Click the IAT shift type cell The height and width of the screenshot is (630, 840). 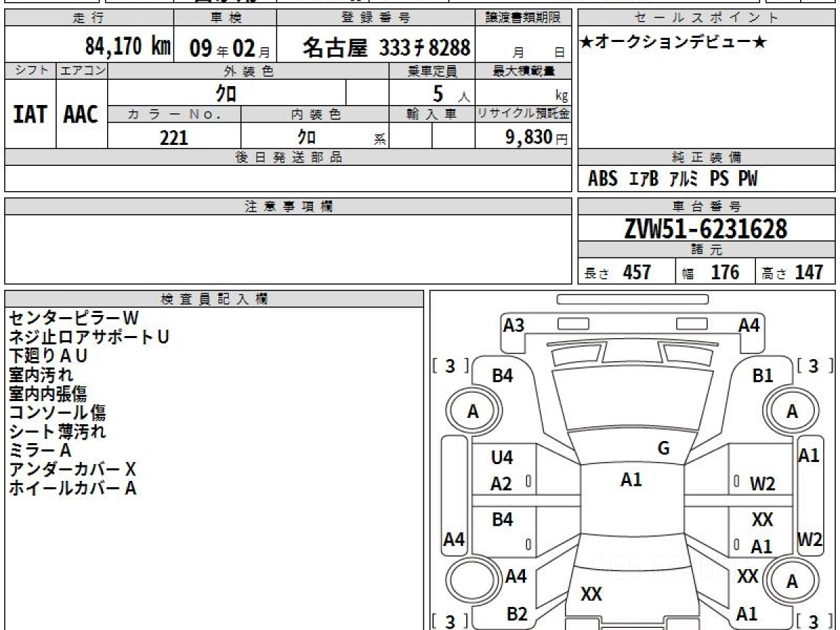coord(30,115)
